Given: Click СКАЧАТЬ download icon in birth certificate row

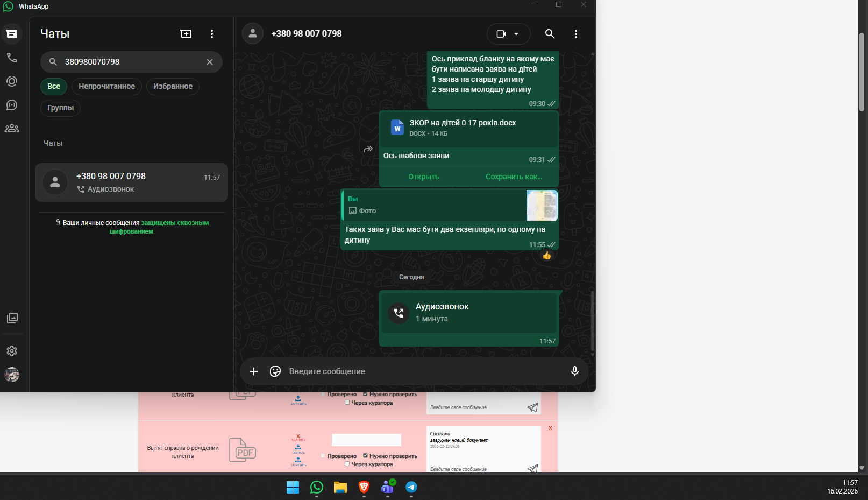Looking at the screenshot, I should 298,449.
